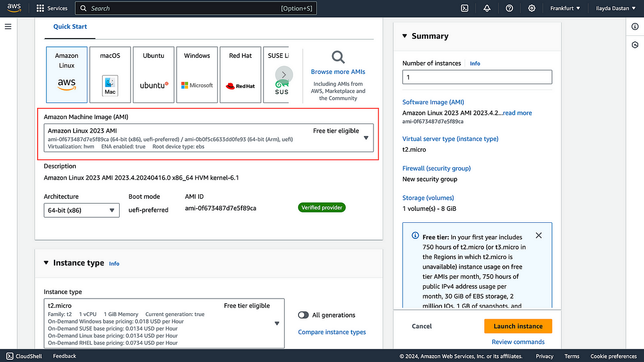This screenshot has width=644, height=362.
Task: Click Virtual server type (instance type) link
Action: 450,139
